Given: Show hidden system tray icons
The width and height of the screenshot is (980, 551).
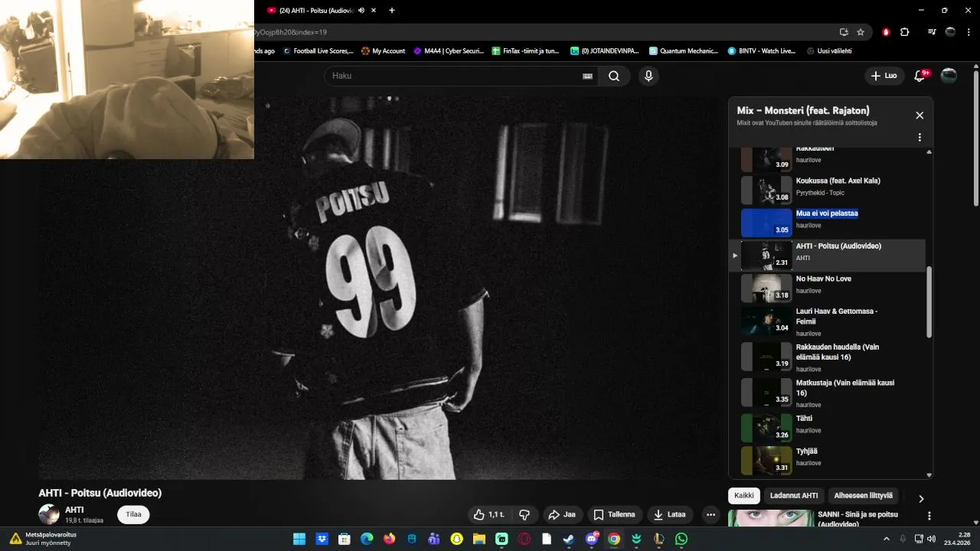Looking at the screenshot, I should (887, 539).
